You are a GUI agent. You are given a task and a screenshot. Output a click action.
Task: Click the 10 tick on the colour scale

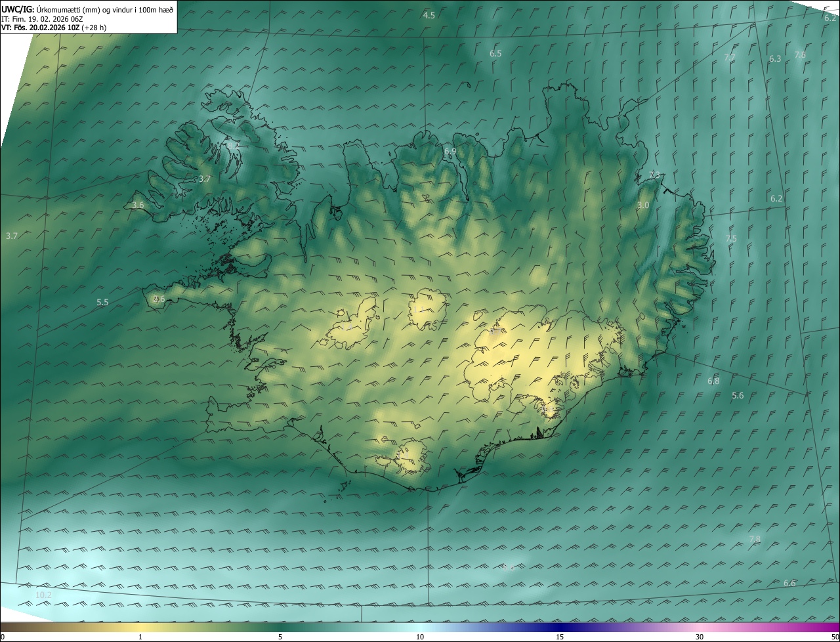point(420,637)
